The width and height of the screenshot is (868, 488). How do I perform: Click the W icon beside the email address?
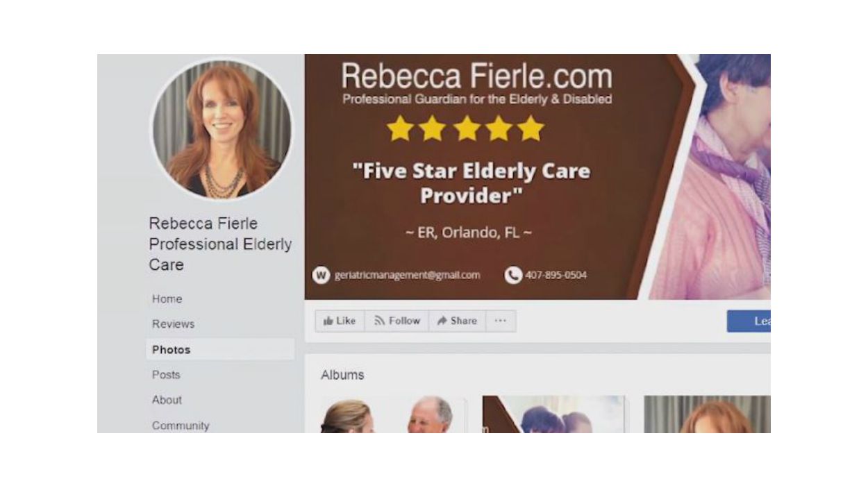pyautogui.click(x=321, y=275)
